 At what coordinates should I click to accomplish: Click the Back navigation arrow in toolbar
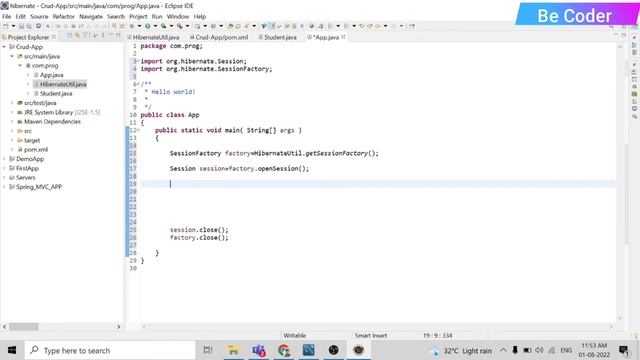[378, 26]
